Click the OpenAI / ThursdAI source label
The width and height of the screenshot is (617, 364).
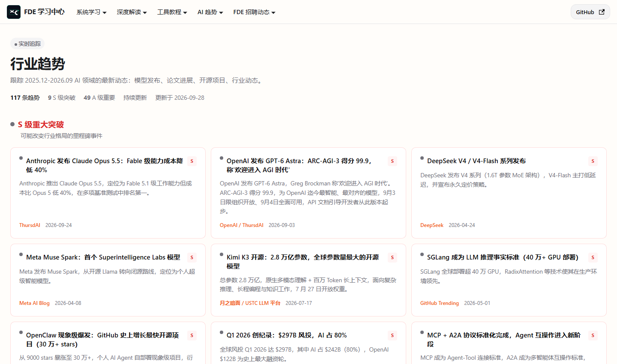coord(242,225)
